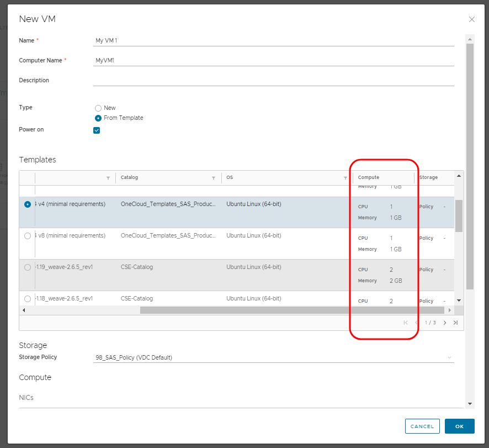The image size is (489, 448).
Task: Click the Cancel button
Action: (422, 426)
